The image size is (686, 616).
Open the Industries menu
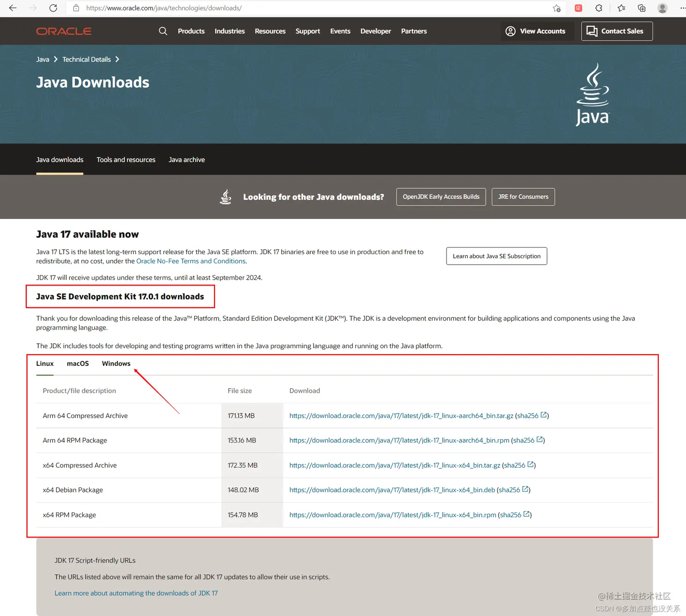pyautogui.click(x=230, y=31)
